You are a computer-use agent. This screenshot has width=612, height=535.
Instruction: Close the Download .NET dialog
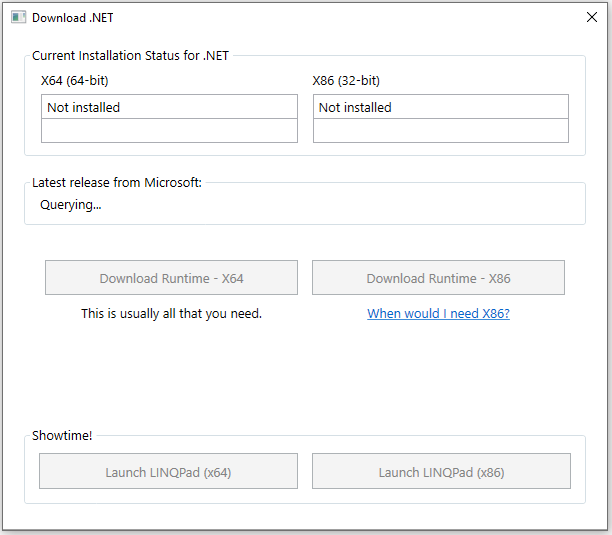tap(592, 17)
